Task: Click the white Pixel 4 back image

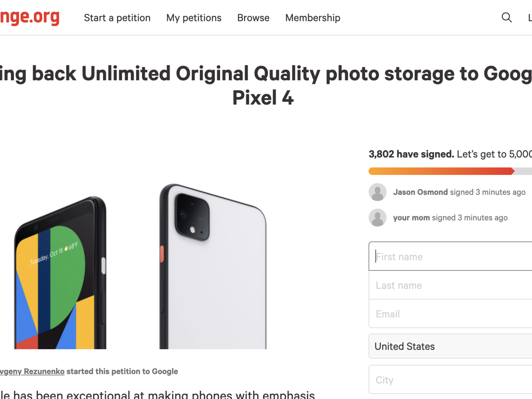Action: tap(213, 266)
